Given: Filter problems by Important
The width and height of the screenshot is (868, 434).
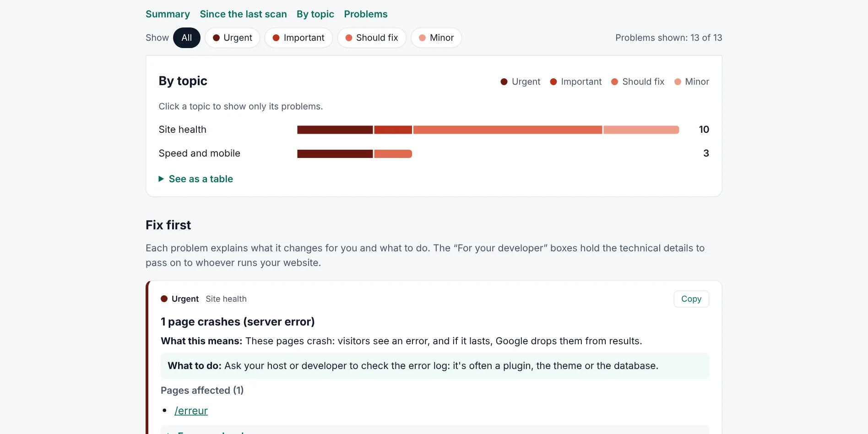Looking at the screenshot, I should (x=298, y=38).
